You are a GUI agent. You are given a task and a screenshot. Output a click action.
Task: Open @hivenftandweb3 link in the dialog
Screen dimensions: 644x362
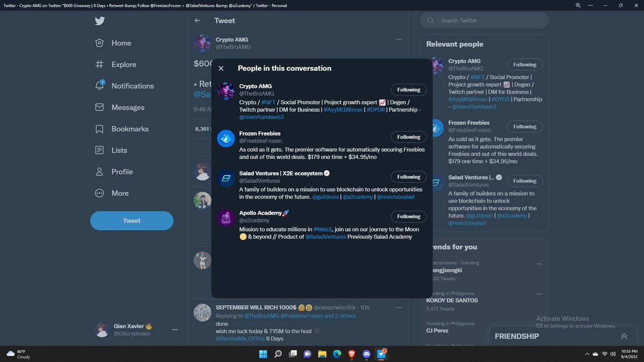point(261,117)
